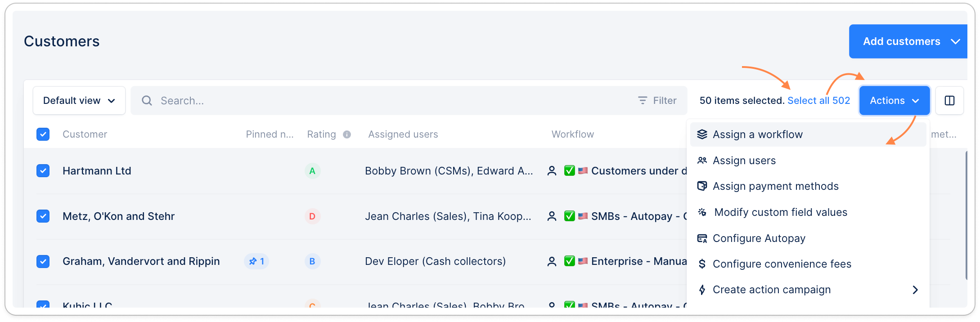Deselect the Metz, O'Kon and Stehr checkbox
The width and height of the screenshot is (980, 322).
coord(43,216)
